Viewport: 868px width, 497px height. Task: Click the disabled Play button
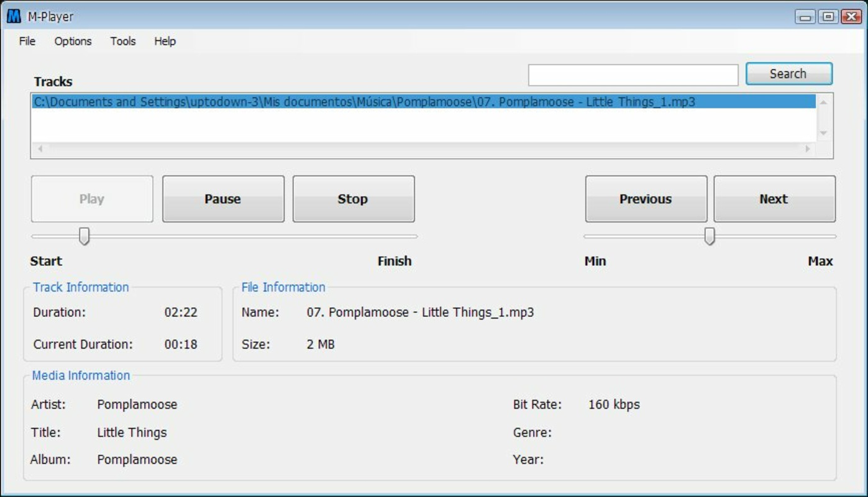91,199
